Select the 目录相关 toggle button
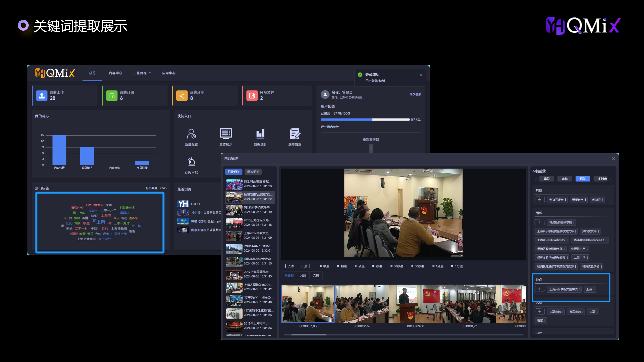Viewport: 644px width, 362px height. coord(234,172)
